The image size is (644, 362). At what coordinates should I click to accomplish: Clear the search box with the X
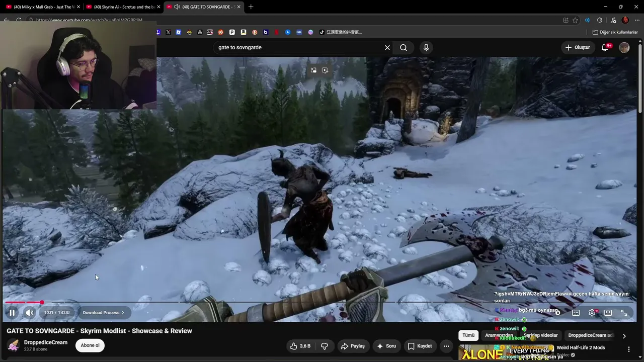pos(387,47)
